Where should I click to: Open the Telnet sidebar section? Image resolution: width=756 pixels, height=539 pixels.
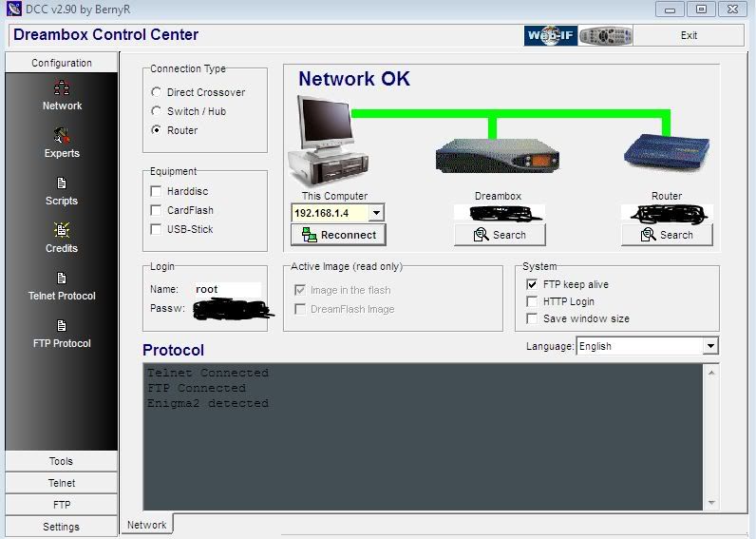61,483
